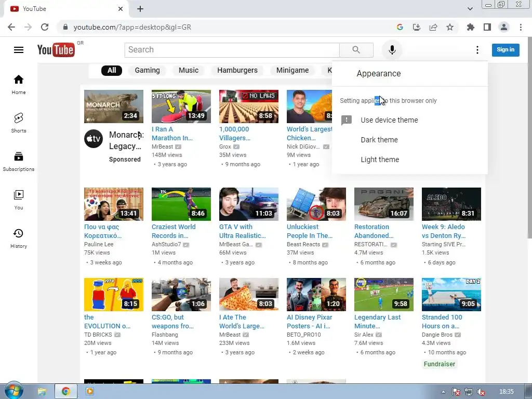Filter feed by Hamburgers chip
The width and height of the screenshot is (532, 399).
click(x=237, y=70)
